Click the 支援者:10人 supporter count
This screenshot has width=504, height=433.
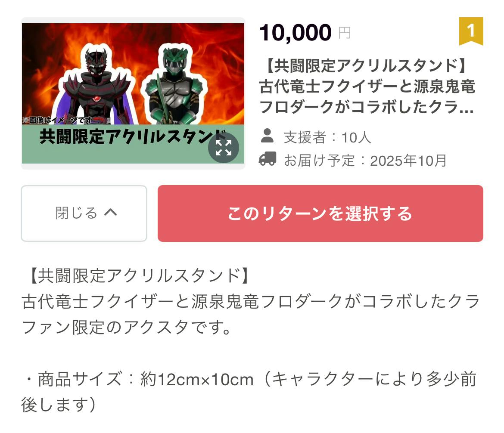point(327,137)
